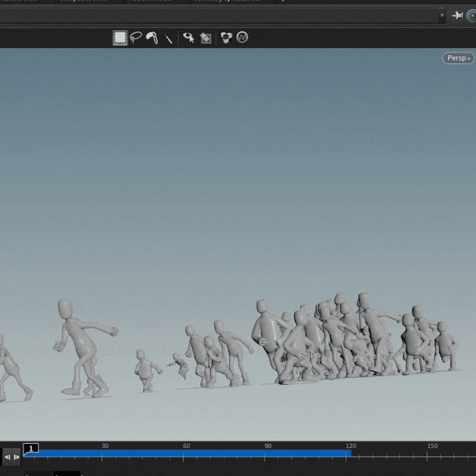This screenshot has height=476, width=476.
Task: Toggle the select contained geometry icon
Action: (x=206, y=38)
